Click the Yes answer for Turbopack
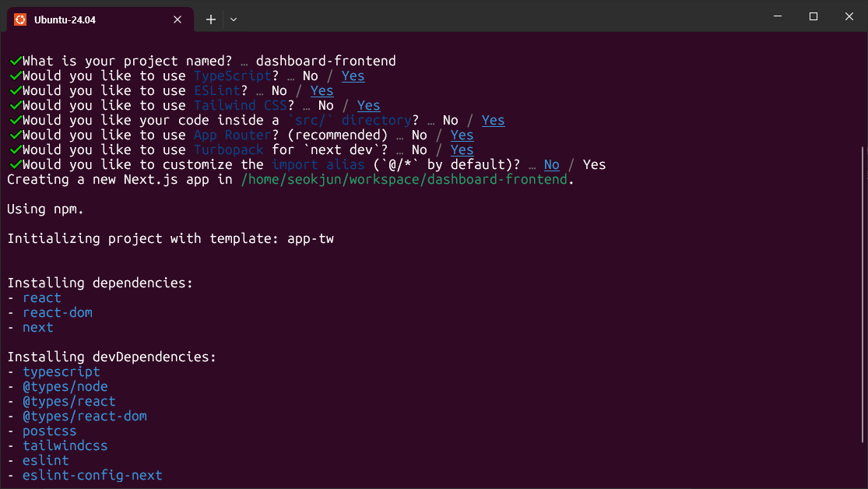The image size is (868, 489). (x=462, y=150)
